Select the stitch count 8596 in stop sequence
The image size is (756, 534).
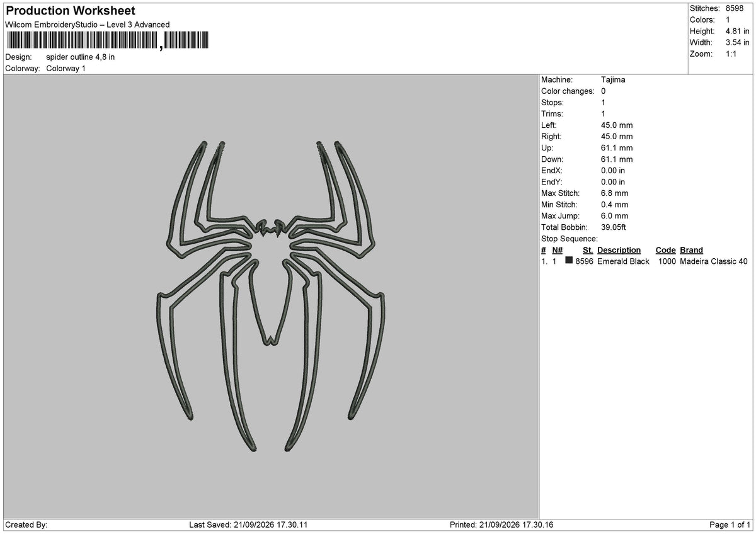tap(585, 261)
